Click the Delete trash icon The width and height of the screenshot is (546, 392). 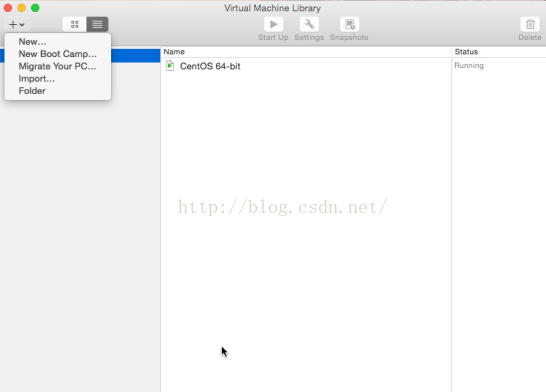point(530,24)
